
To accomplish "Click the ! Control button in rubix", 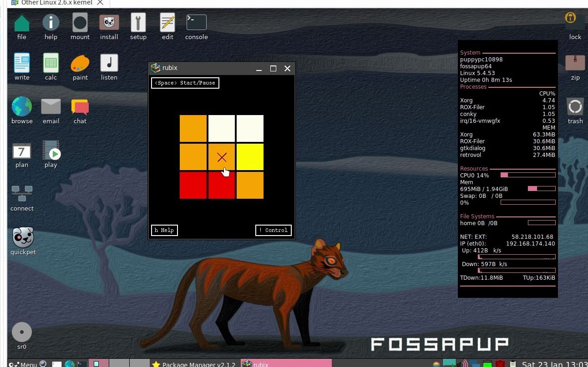I will tap(274, 230).
